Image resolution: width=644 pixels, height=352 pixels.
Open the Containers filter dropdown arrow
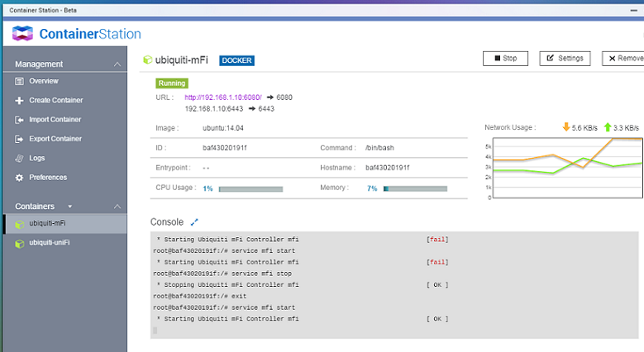(x=70, y=207)
